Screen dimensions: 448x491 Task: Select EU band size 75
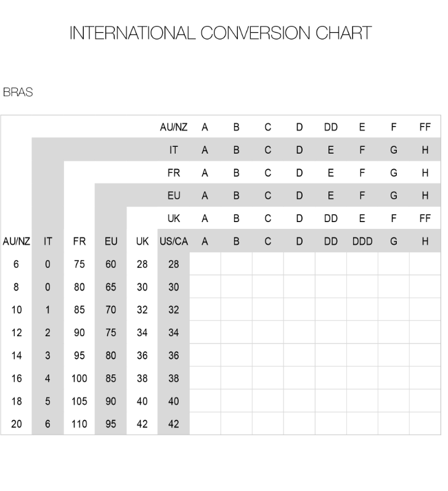111,332
